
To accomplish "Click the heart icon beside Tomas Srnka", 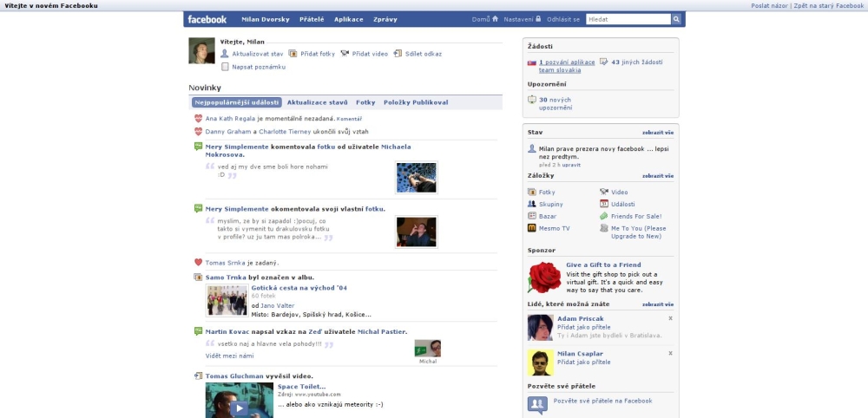I will click(x=198, y=263).
